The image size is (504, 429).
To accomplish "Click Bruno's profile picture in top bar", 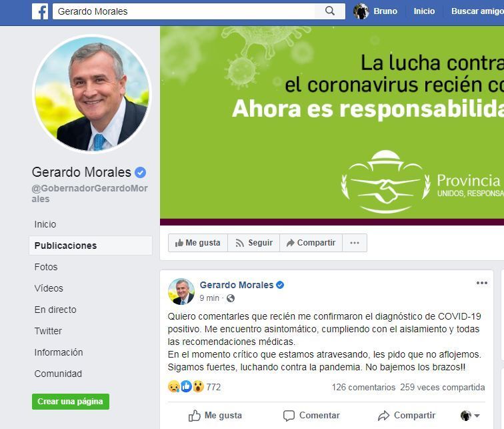I will (x=361, y=11).
